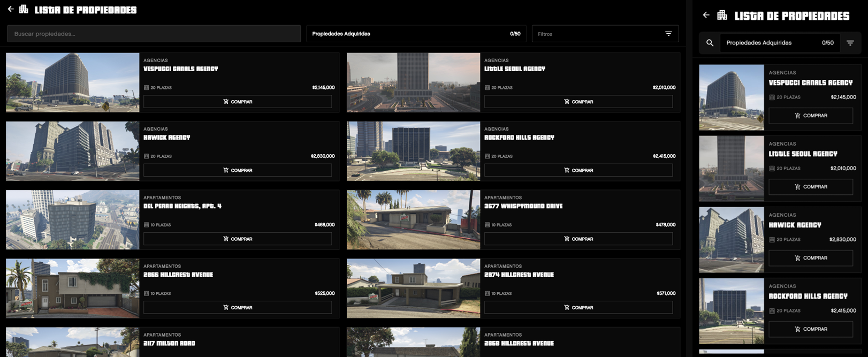Buy Vespucci Canals Agency in the wide list

click(x=238, y=102)
